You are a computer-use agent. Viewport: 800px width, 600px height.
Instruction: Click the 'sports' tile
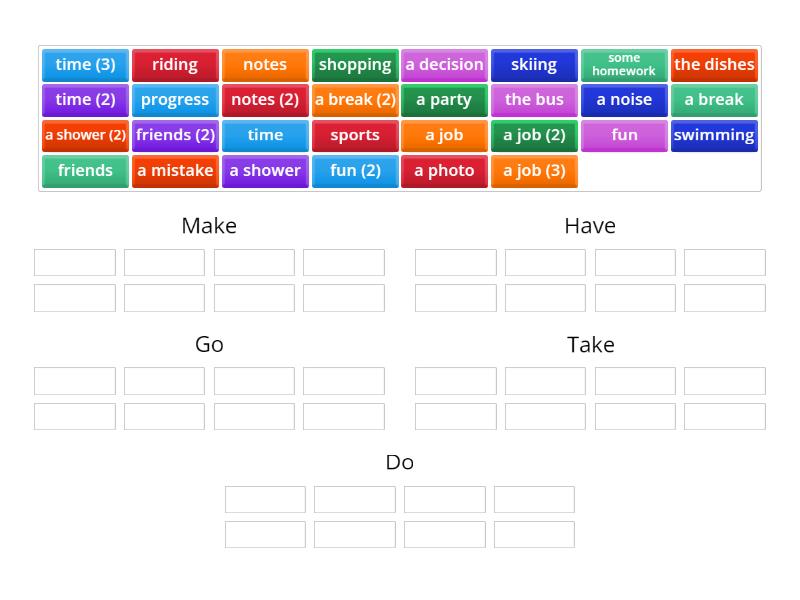coord(355,135)
